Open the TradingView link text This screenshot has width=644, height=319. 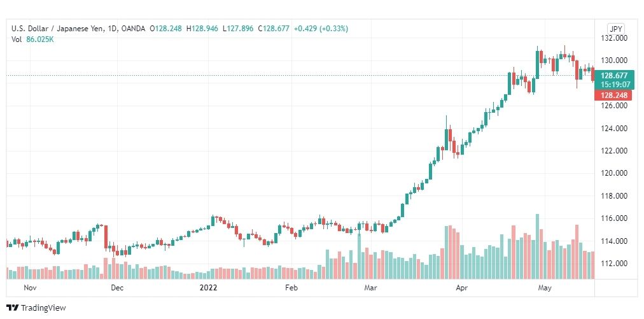[43, 308]
